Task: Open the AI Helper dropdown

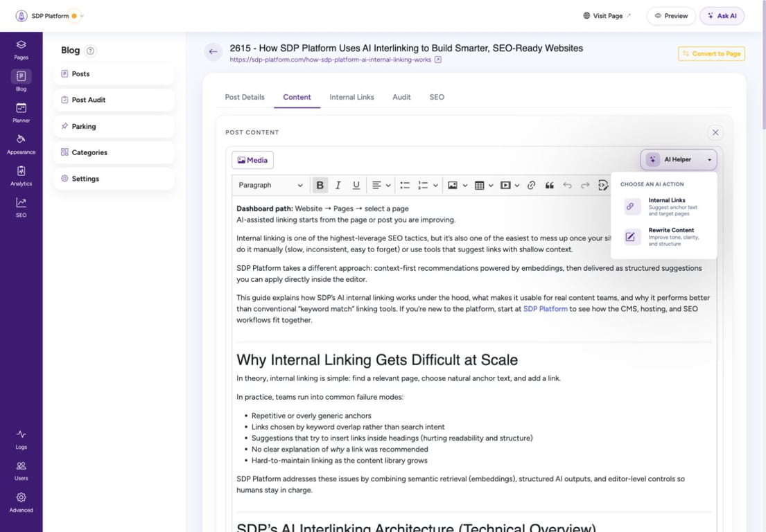Action: (679, 159)
